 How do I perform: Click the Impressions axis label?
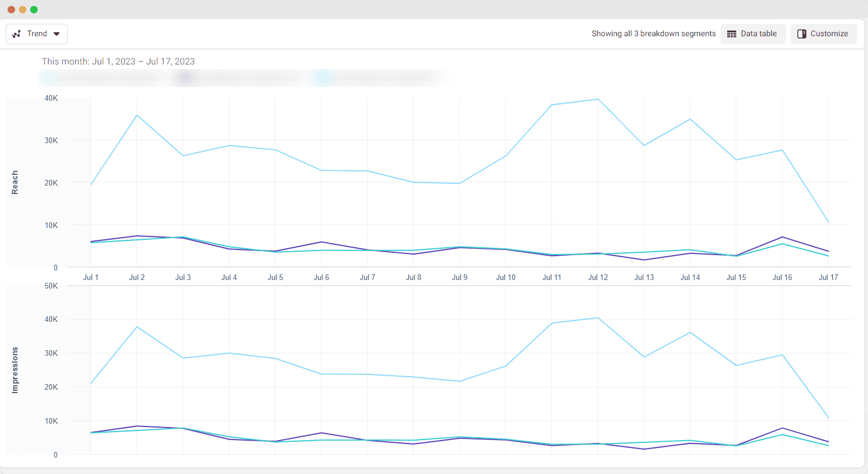[x=15, y=369]
